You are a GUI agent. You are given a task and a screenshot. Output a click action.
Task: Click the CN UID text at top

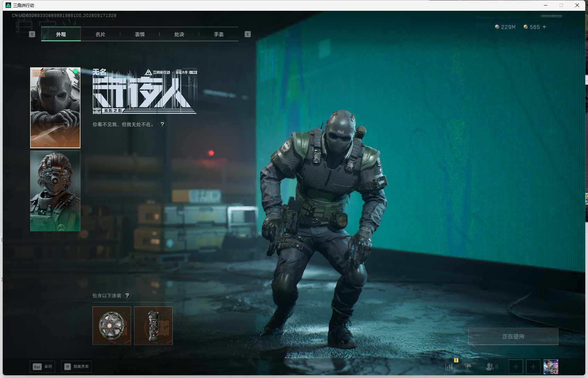tap(64, 15)
